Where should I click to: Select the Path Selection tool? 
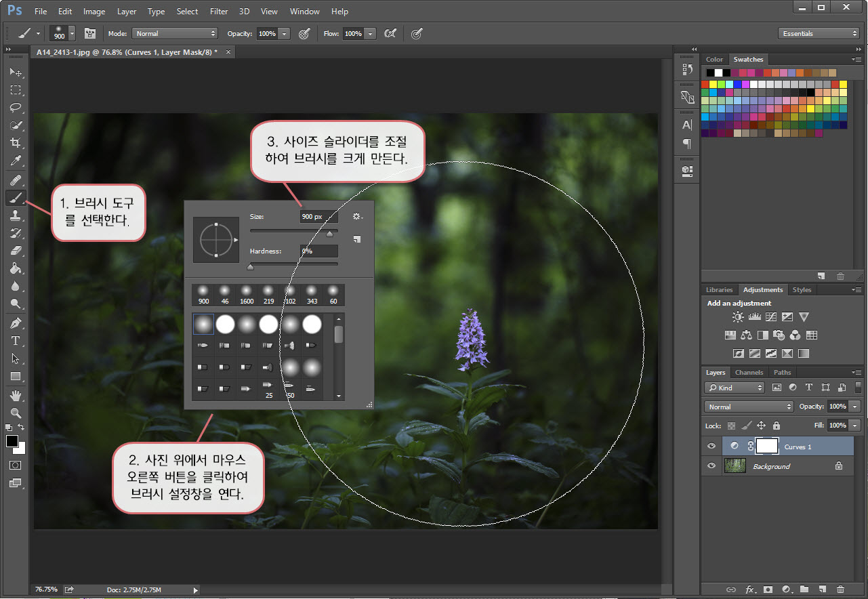pyautogui.click(x=16, y=358)
